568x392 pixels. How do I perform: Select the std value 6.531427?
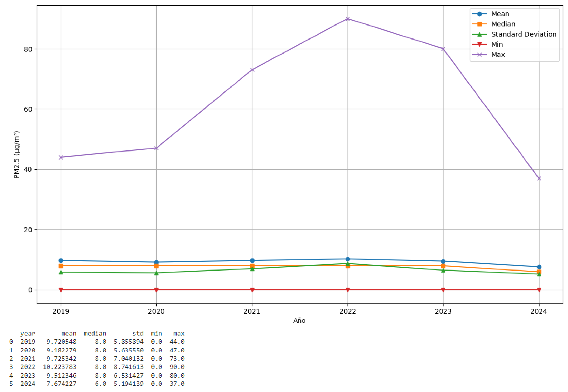pyautogui.click(x=129, y=376)
